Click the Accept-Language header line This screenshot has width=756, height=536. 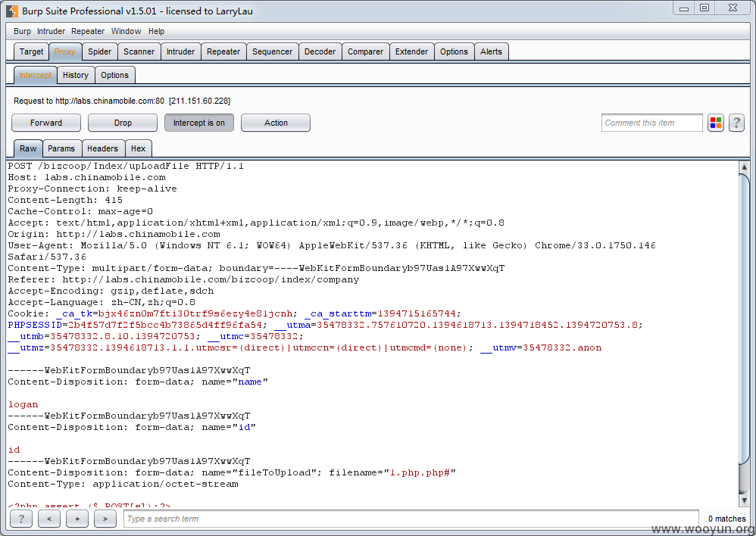tap(102, 302)
